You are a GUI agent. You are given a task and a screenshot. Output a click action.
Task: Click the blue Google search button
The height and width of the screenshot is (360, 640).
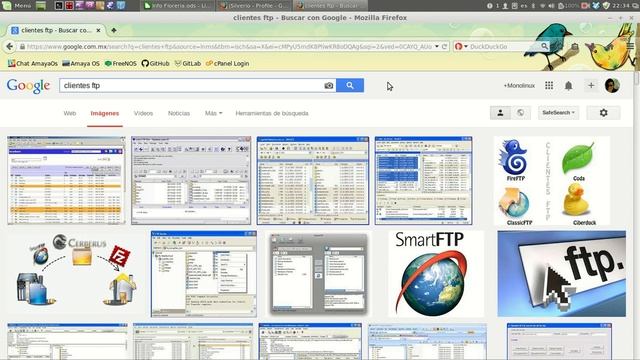350,85
